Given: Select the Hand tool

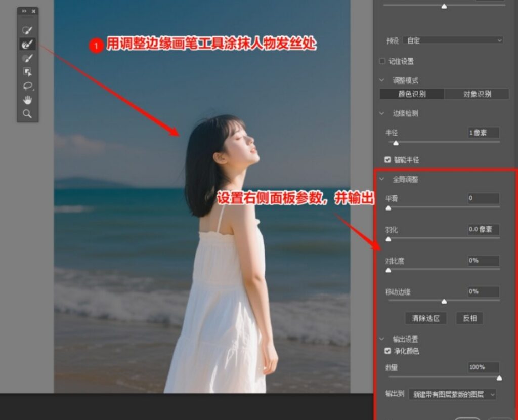Looking at the screenshot, I should tap(28, 100).
